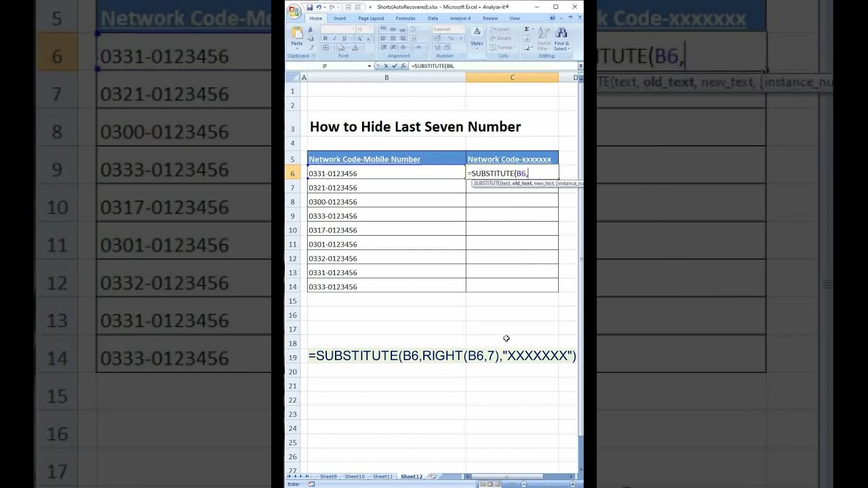
Task: Open number format combo box General
Action: click(x=448, y=29)
